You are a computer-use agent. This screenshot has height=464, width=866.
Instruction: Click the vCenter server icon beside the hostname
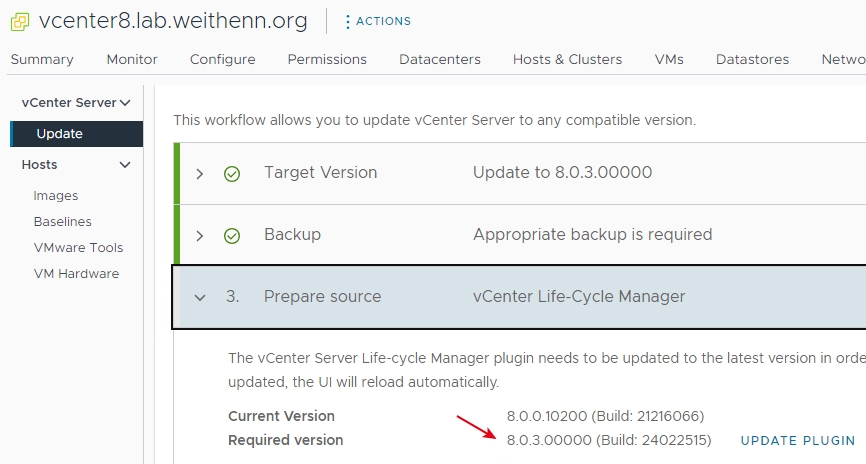[x=20, y=22]
